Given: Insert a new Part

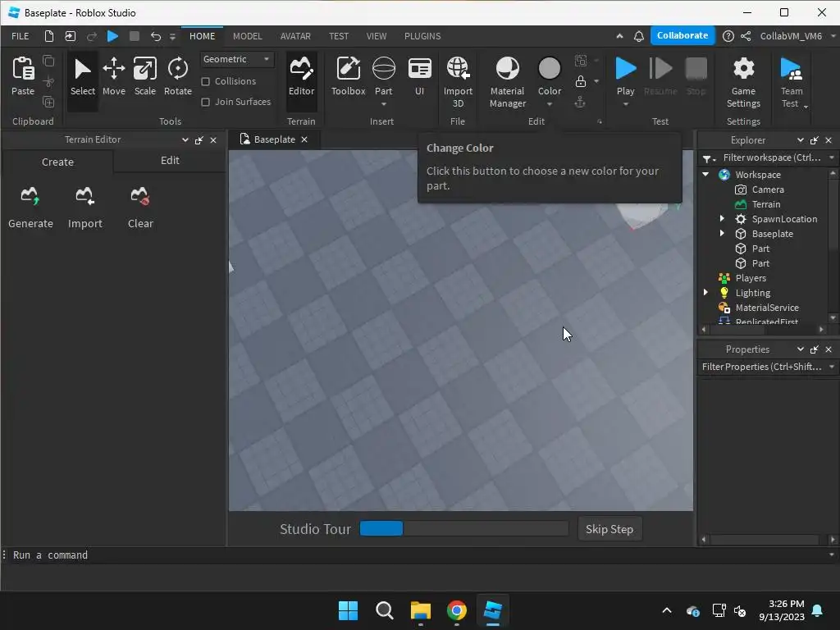Looking at the screenshot, I should [384, 75].
